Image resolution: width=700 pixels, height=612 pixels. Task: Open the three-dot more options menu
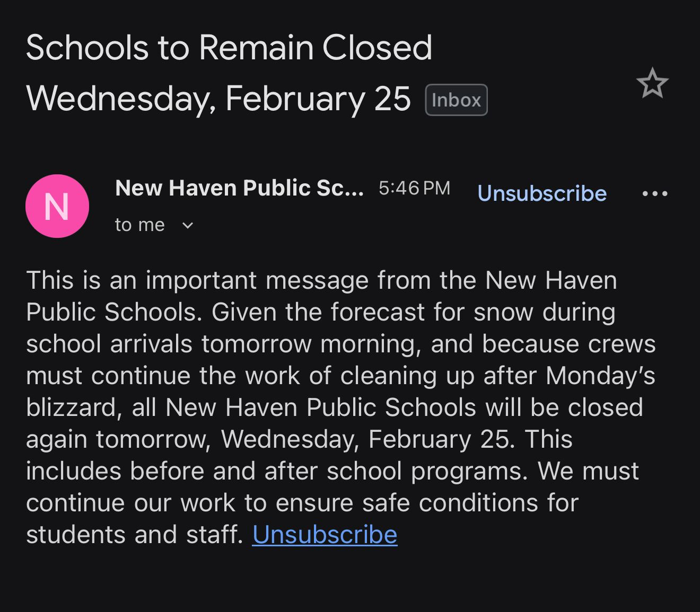pos(654,194)
